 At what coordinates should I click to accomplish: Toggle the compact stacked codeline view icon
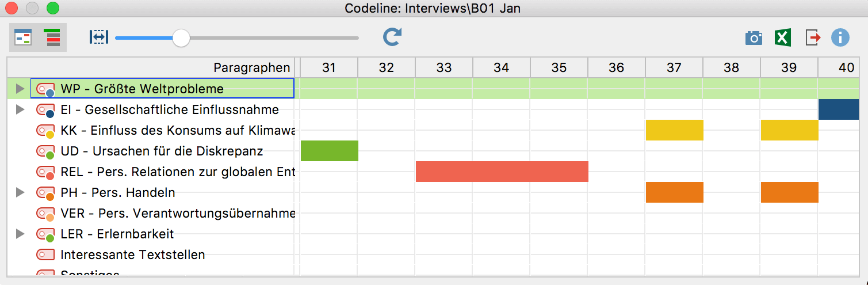point(52,38)
